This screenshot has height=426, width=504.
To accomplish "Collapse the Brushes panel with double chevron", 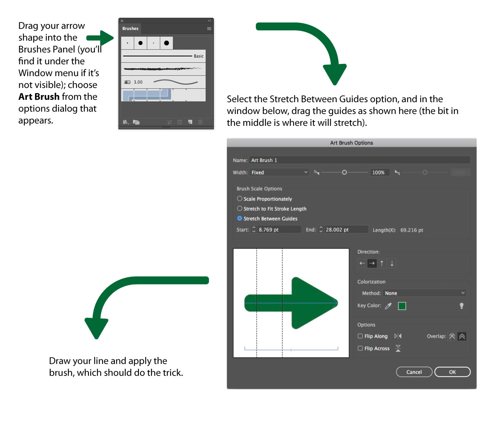I will pyautogui.click(x=209, y=21).
